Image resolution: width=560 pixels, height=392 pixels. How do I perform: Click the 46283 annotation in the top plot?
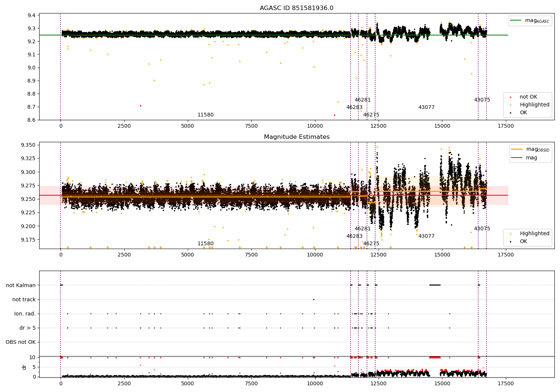point(354,108)
